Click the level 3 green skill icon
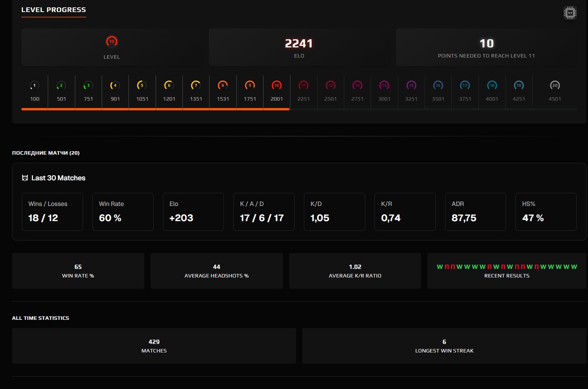Viewport: 588px width, 389px height. [x=88, y=85]
